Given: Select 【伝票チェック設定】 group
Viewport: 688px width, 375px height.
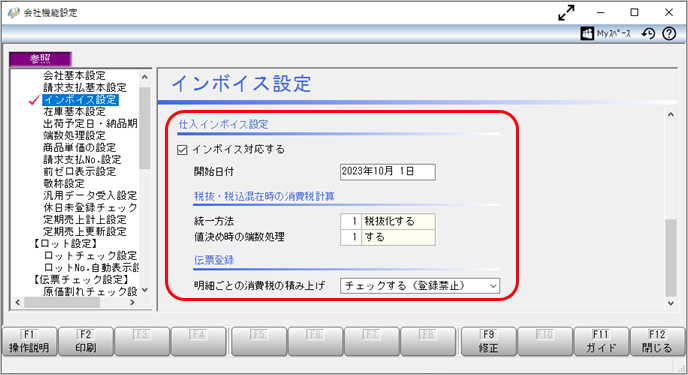Looking at the screenshot, I should pos(81,279).
